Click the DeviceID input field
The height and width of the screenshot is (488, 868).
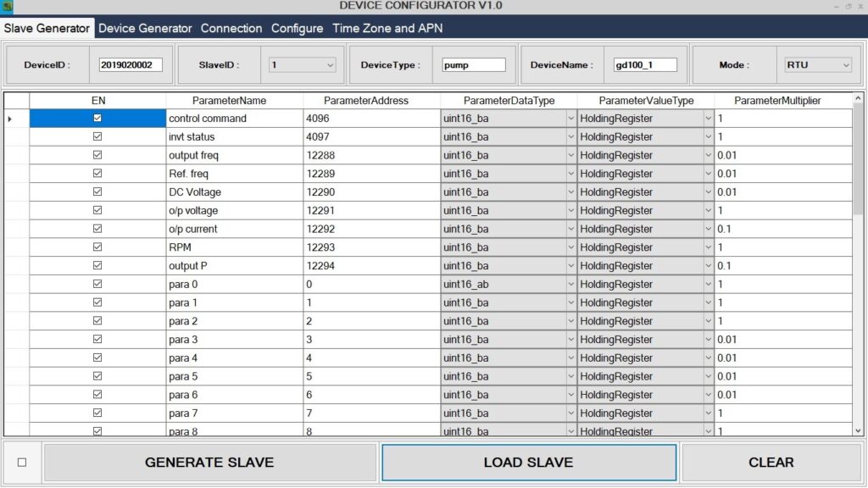131,64
